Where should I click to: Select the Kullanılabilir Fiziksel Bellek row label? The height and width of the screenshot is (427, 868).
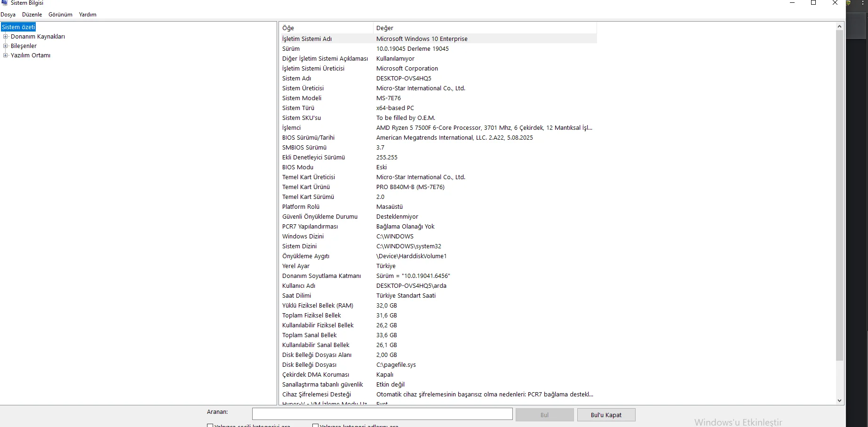318,325
